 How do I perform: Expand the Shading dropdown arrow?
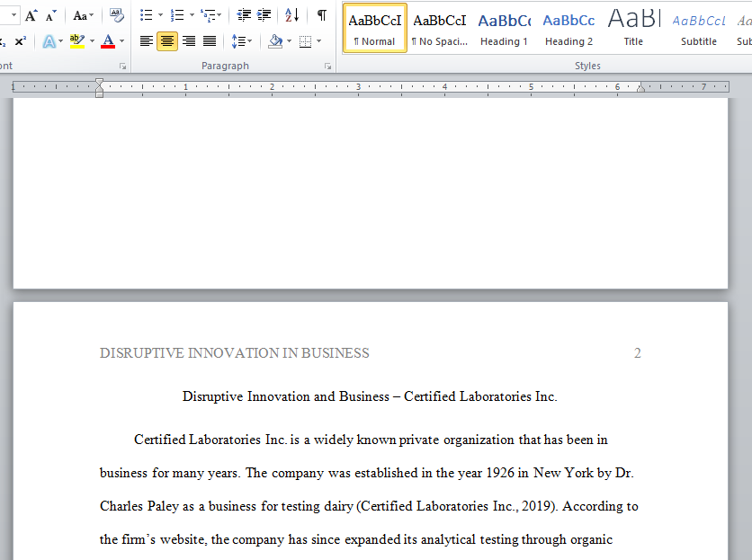click(x=289, y=41)
